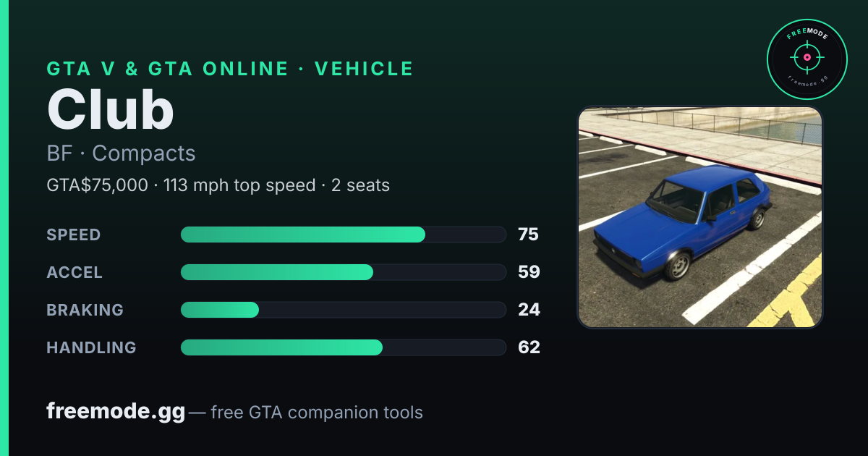Viewport: 868px width, 456px height.
Task: Select the Club vehicle title
Action: click(111, 111)
